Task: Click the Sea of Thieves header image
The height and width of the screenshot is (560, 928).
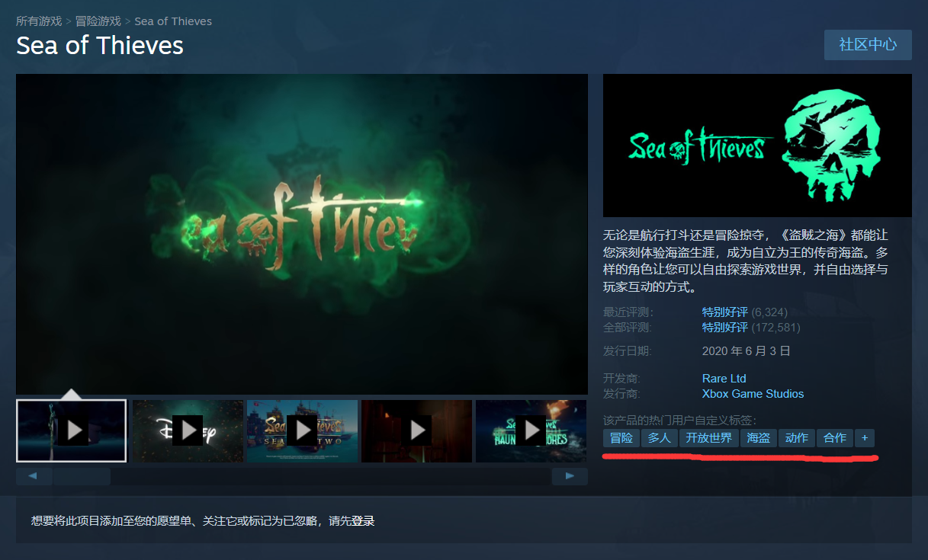Action: point(757,146)
